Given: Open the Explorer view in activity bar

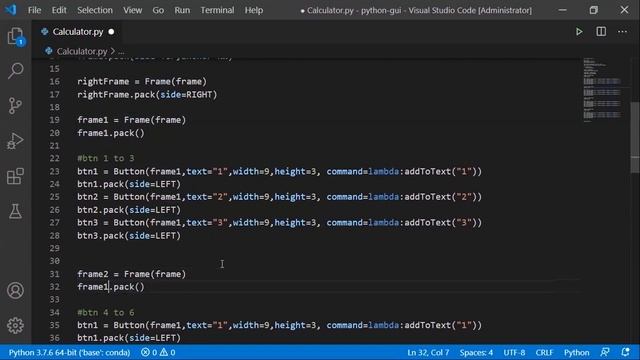Looking at the screenshot, I should click(x=16, y=36).
